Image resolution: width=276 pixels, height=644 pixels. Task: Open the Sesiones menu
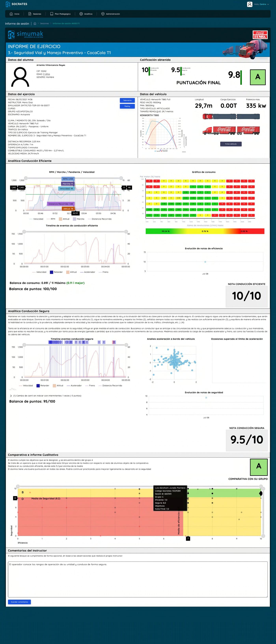35,14
